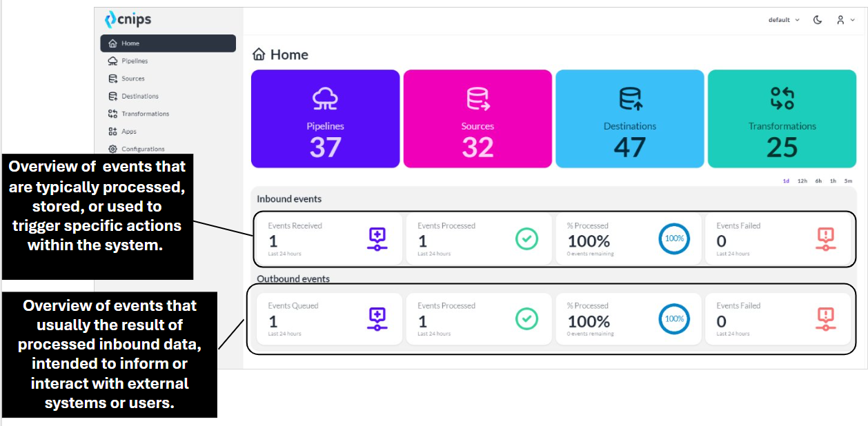
Task: Select the 12h time range
Action: (x=802, y=181)
